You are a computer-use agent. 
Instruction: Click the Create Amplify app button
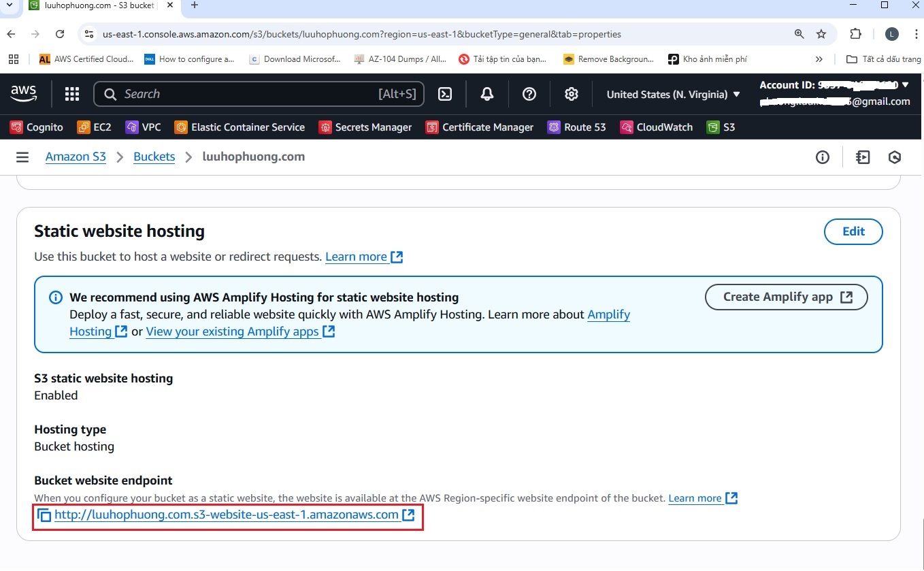tap(786, 297)
